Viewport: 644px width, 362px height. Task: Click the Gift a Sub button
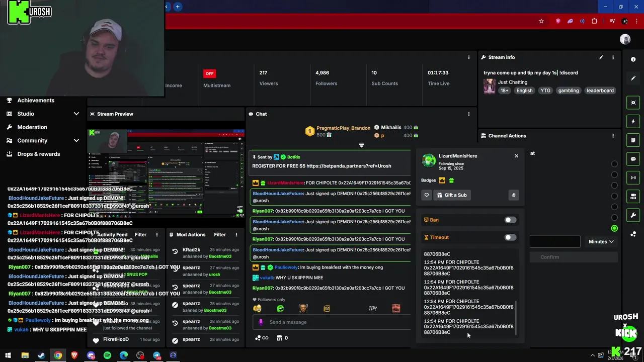tap(451, 195)
